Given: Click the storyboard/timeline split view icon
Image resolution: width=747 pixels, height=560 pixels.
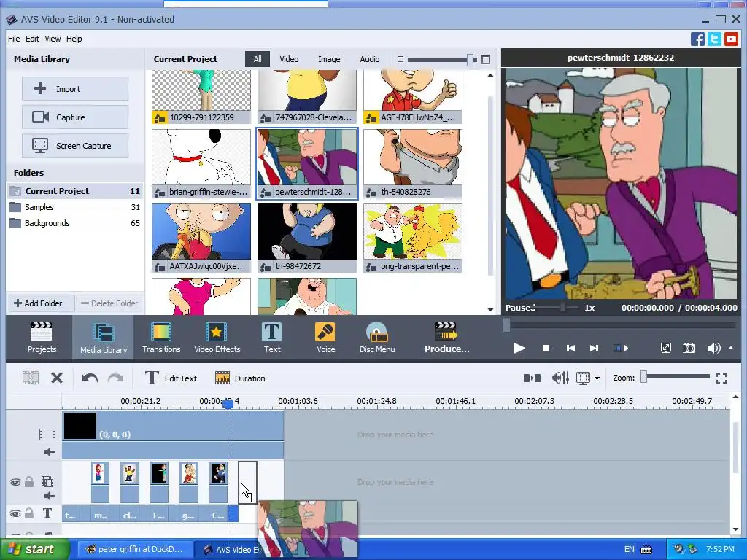Looking at the screenshot, I should pos(532,378).
